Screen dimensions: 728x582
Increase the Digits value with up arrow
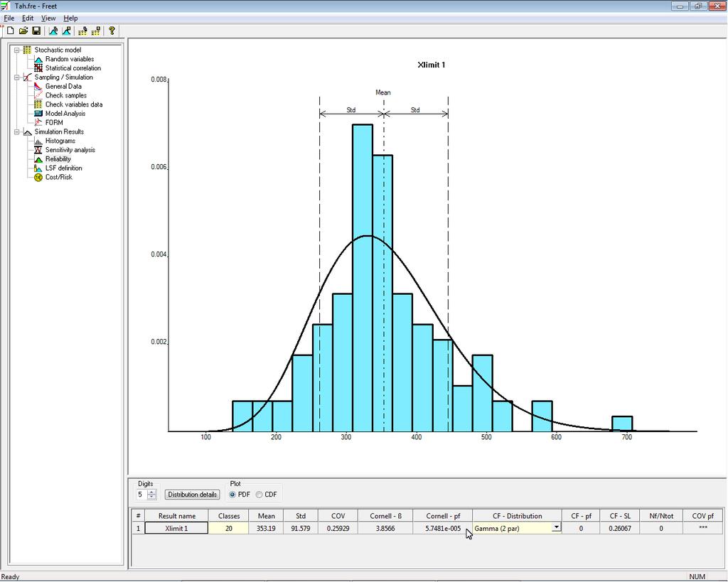coord(151,492)
